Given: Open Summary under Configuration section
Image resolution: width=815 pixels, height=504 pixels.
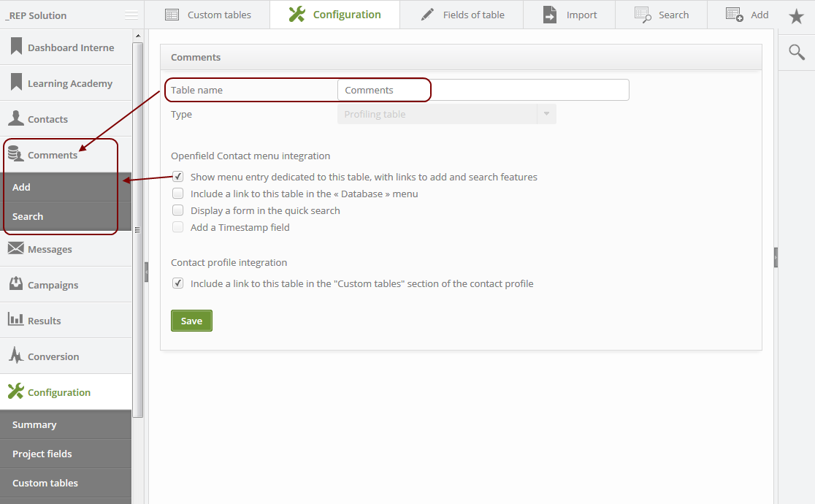Looking at the screenshot, I should point(34,424).
